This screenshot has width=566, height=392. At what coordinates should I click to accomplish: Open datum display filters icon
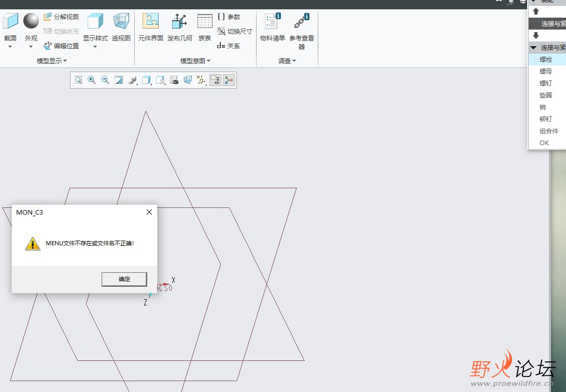(x=202, y=80)
